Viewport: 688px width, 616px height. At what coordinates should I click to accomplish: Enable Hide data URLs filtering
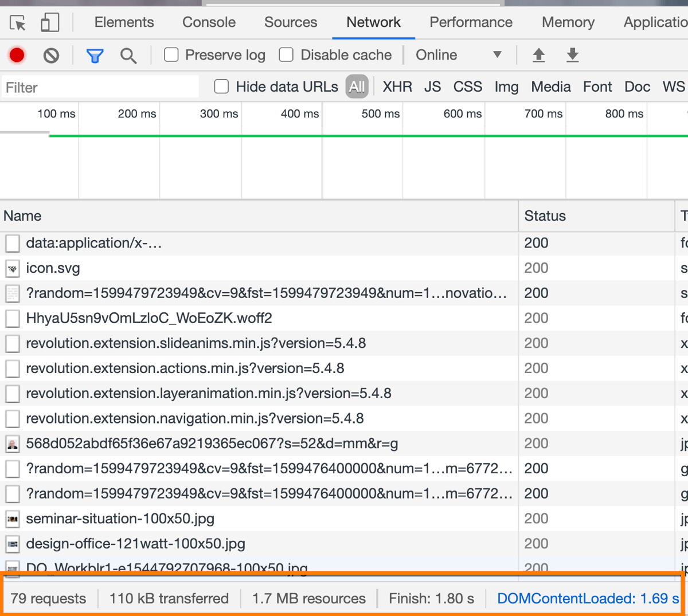pos(221,87)
